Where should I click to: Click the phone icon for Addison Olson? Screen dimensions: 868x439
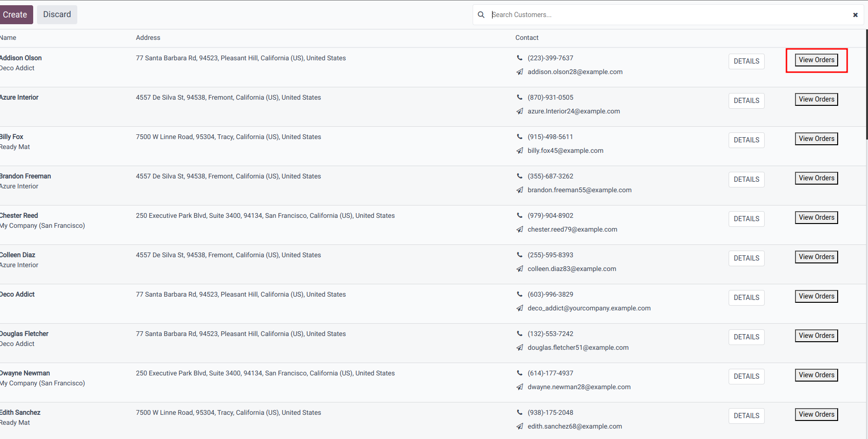(520, 58)
